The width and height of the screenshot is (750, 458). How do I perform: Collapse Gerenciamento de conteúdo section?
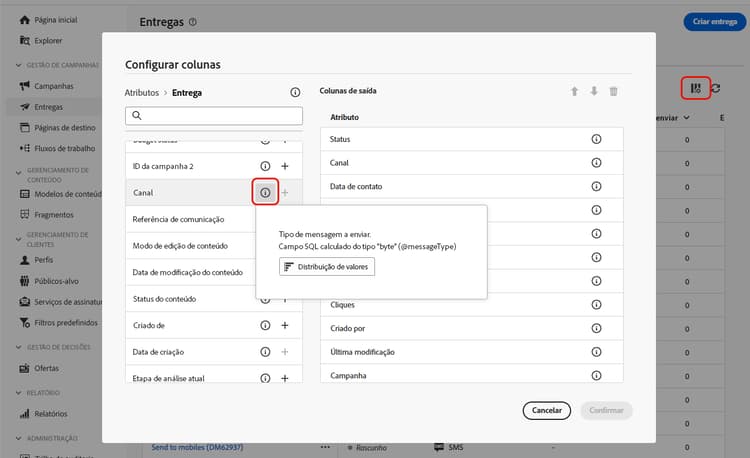pos(19,173)
